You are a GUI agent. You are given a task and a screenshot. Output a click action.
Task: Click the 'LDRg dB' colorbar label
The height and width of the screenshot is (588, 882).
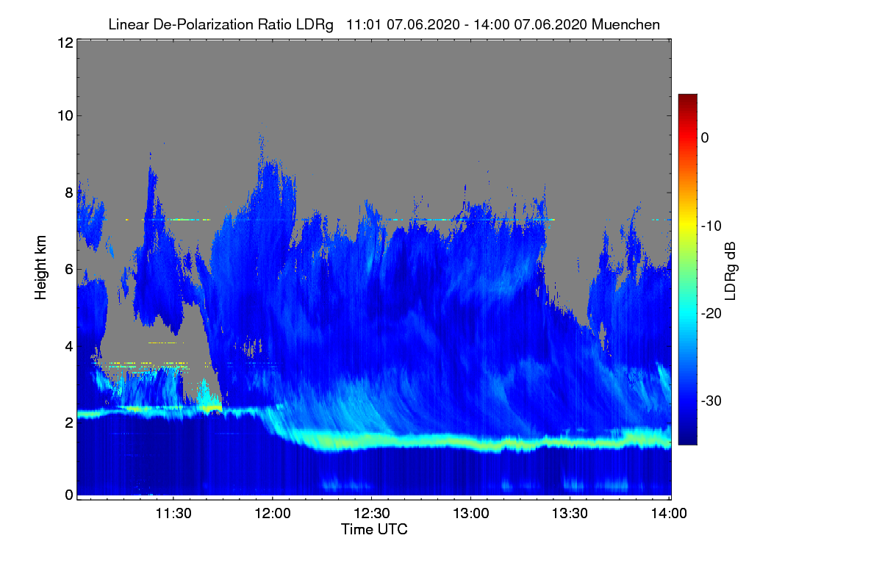coord(731,270)
